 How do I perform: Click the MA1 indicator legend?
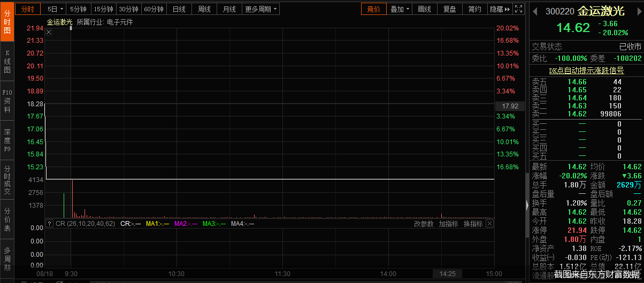157,224
